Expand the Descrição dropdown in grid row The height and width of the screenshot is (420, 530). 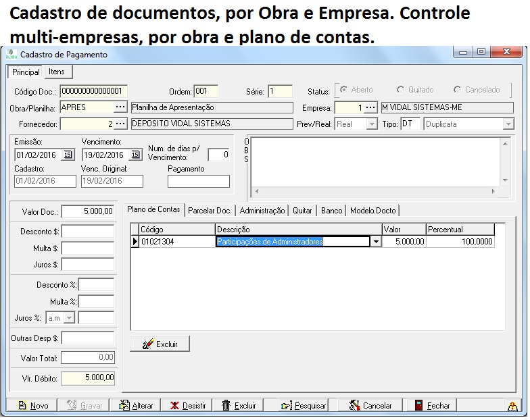(x=376, y=242)
